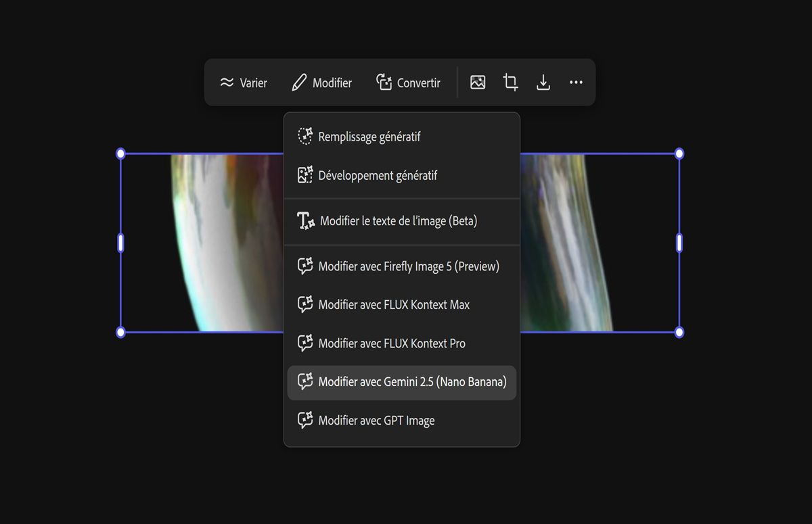Select Modifier avec FLUX Kontext Pro

pyautogui.click(x=402, y=343)
